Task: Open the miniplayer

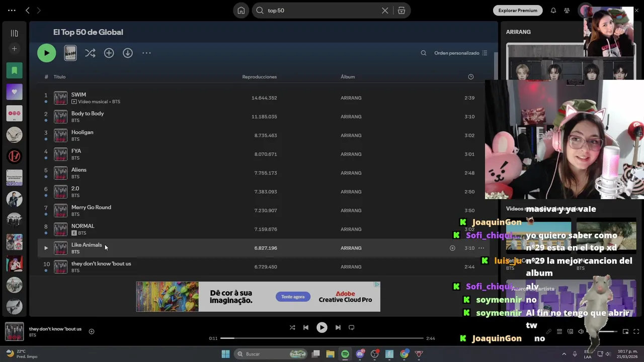Action: coord(625,331)
